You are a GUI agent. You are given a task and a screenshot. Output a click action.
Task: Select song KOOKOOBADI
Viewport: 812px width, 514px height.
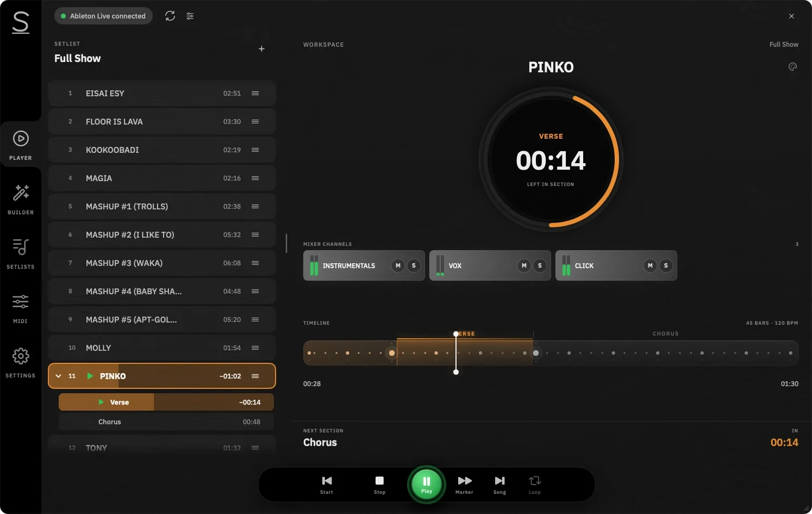point(162,150)
